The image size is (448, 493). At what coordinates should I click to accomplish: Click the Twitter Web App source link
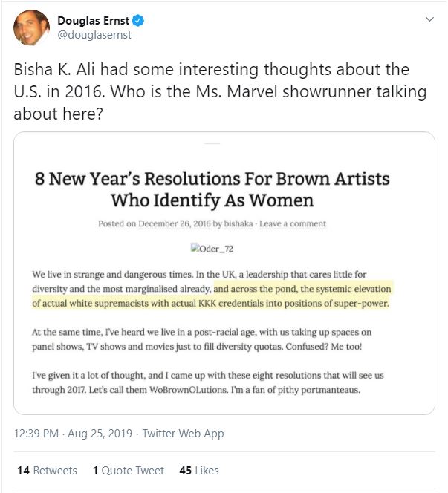point(183,433)
